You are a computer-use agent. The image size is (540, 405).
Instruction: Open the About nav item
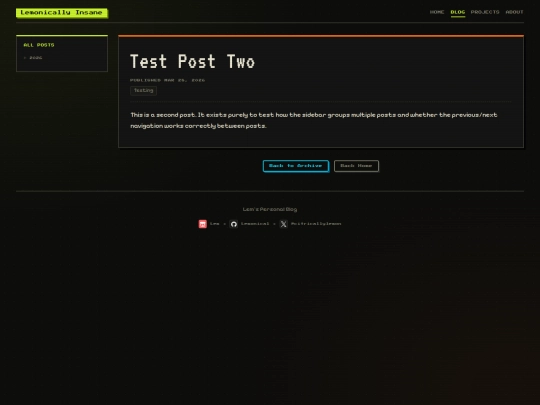514,12
